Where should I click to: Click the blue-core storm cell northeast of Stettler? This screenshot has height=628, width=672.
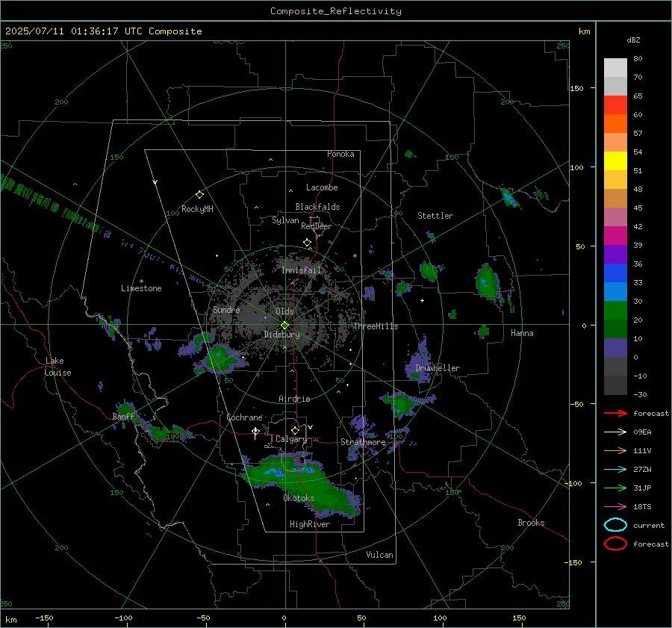click(509, 198)
